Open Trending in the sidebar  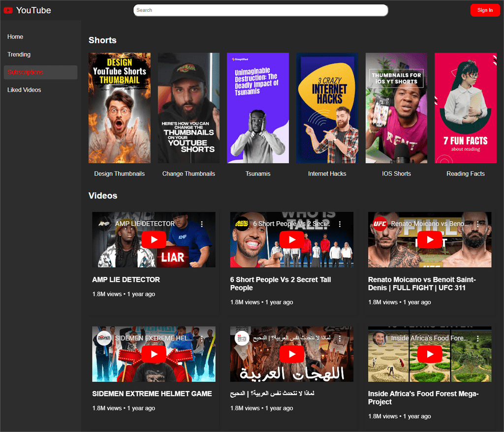tap(40, 55)
